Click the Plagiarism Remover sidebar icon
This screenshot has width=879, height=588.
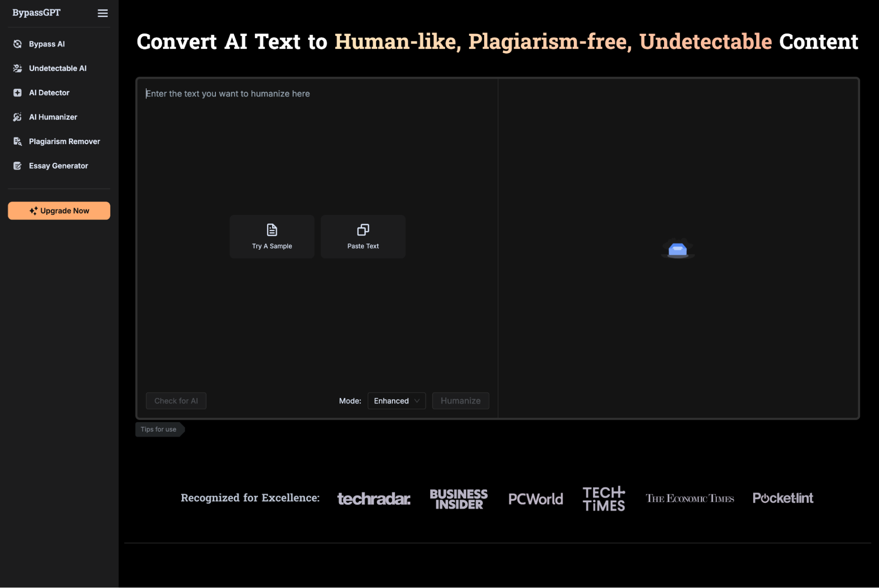pos(18,142)
